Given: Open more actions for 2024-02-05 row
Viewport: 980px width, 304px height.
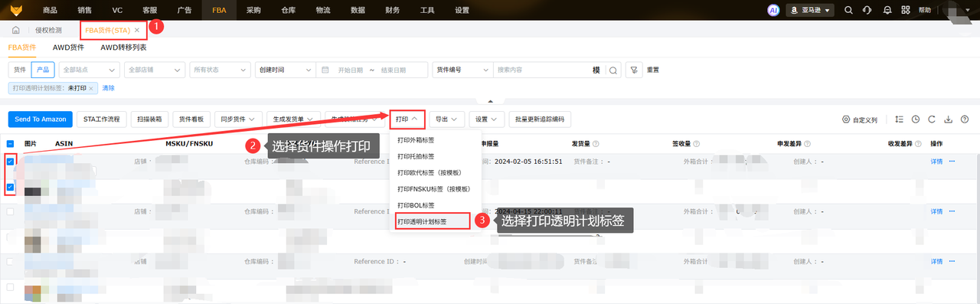Looking at the screenshot, I should point(952,162).
